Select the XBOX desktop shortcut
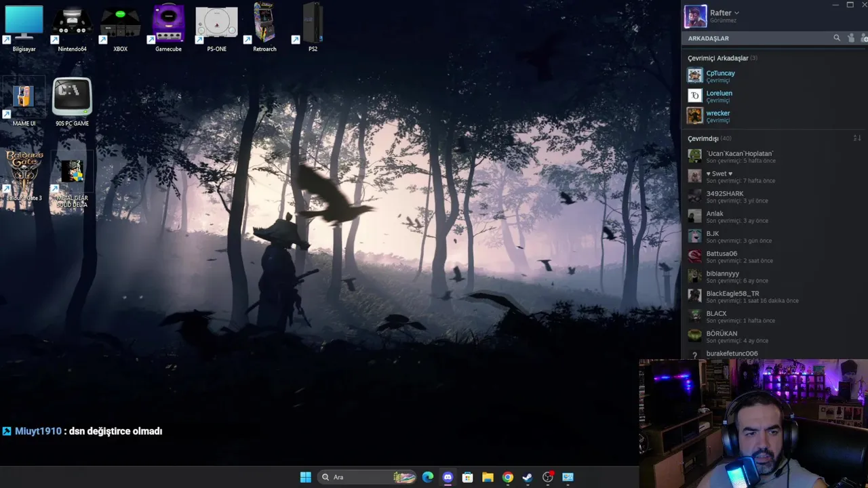Image resolution: width=868 pixels, height=488 pixels. tap(120, 27)
